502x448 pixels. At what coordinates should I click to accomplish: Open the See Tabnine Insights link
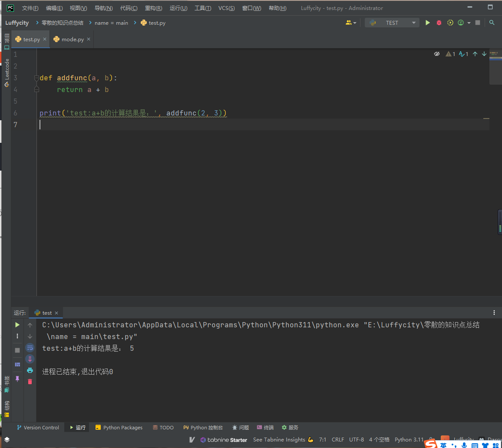pyautogui.click(x=280, y=440)
